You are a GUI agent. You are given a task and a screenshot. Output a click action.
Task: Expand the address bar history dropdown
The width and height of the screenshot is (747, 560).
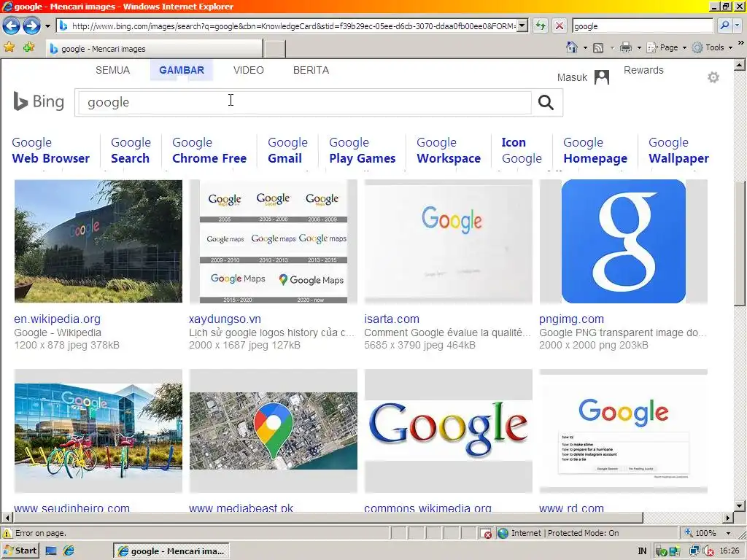coord(522,26)
